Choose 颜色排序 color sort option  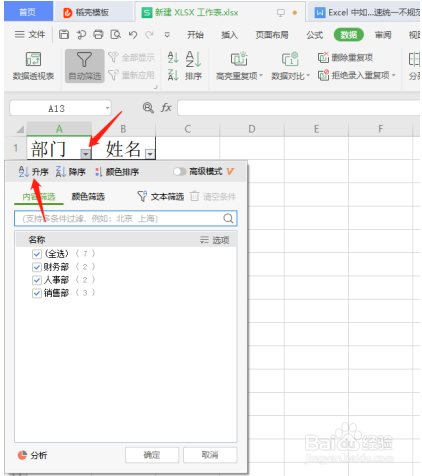(x=117, y=172)
